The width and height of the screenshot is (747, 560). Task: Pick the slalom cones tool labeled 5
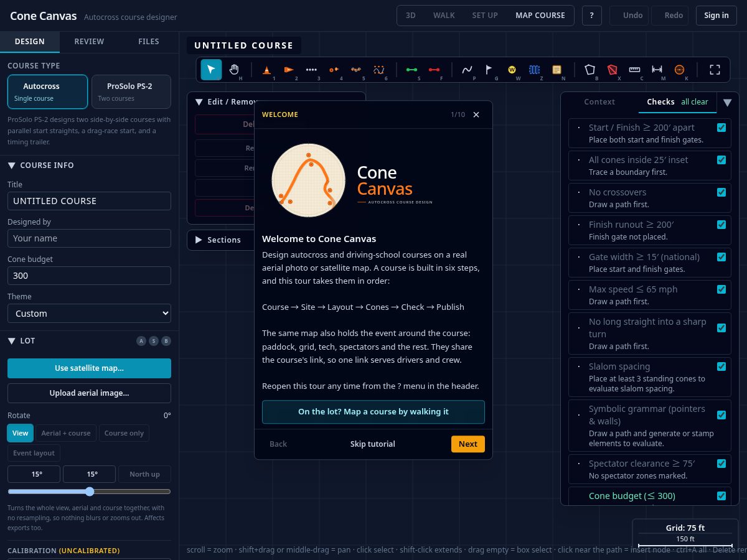356,70
